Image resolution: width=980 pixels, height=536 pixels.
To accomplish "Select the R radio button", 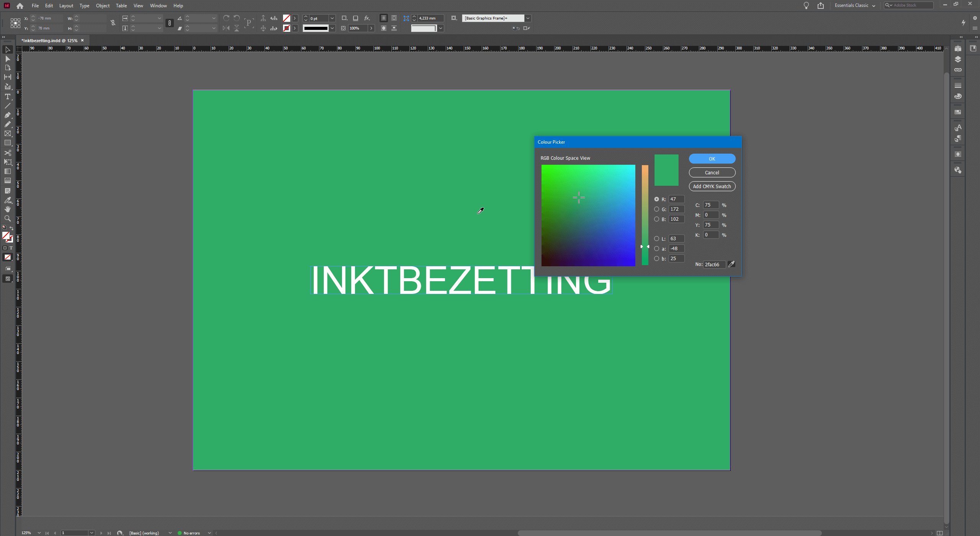I will [x=657, y=199].
